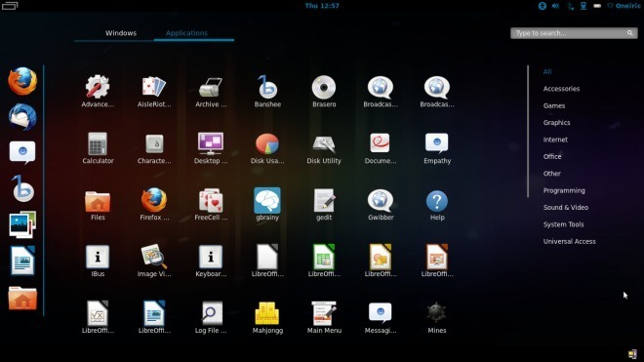
Task: Click the Type to search field
Action: pos(574,33)
